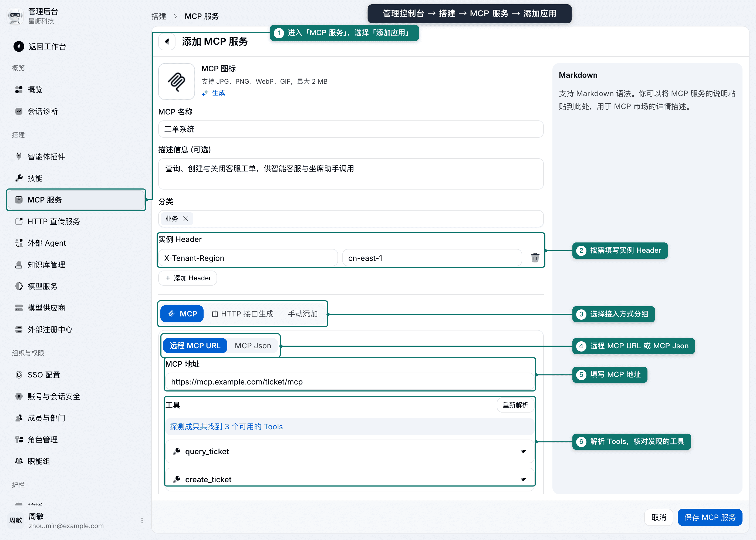The height and width of the screenshot is (540, 756).
Task: Select MCP 服务 in the sidebar
Action: [x=76, y=200]
